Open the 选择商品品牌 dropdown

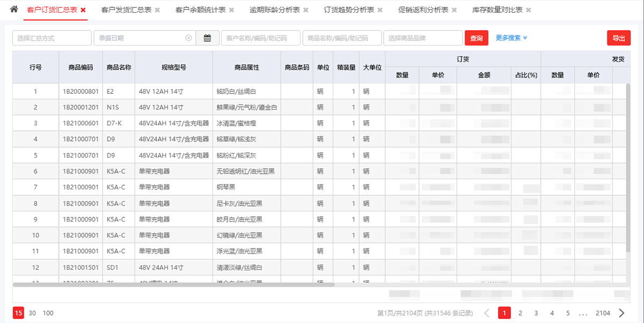tap(424, 38)
